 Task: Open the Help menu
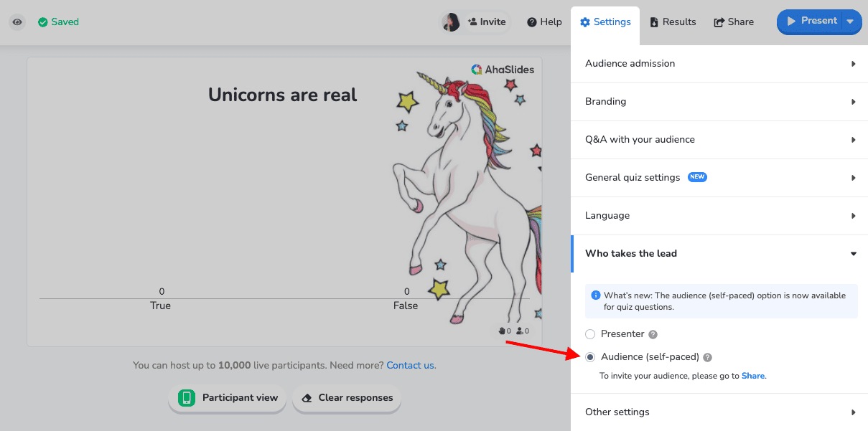[x=544, y=22]
